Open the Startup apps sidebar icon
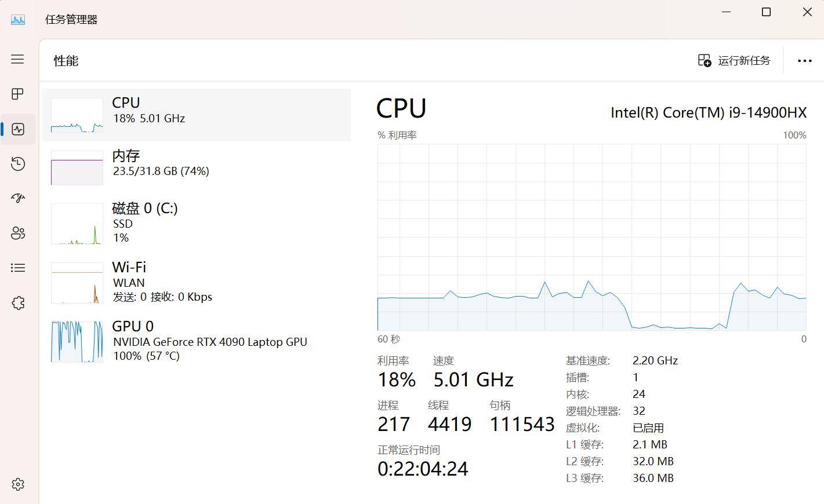This screenshot has width=824, height=504. [x=18, y=198]
